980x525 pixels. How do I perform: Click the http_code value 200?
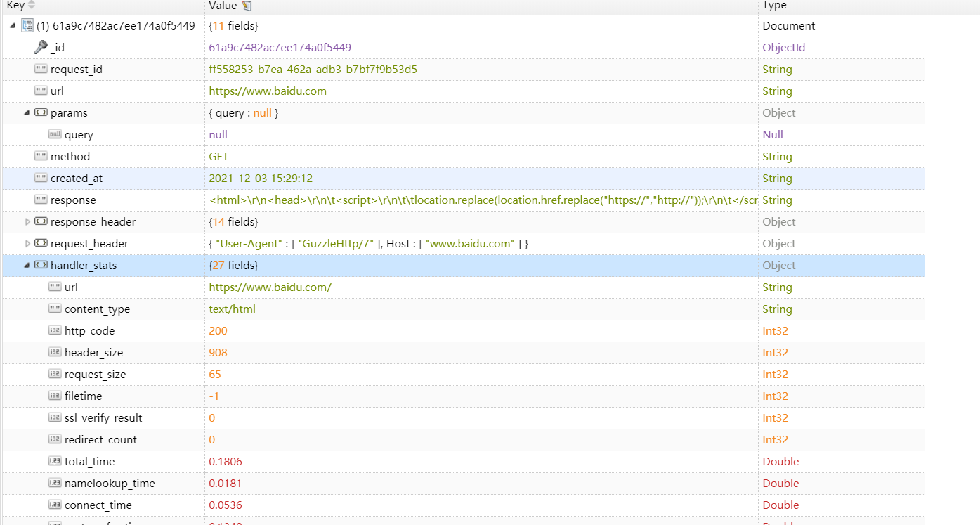tap(218, 331)
